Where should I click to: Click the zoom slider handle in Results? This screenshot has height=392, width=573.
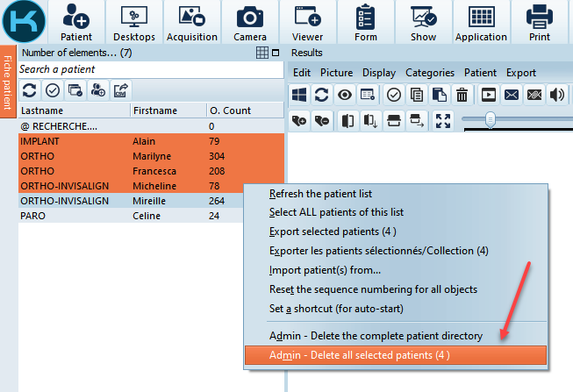click(x=491, y=119)
